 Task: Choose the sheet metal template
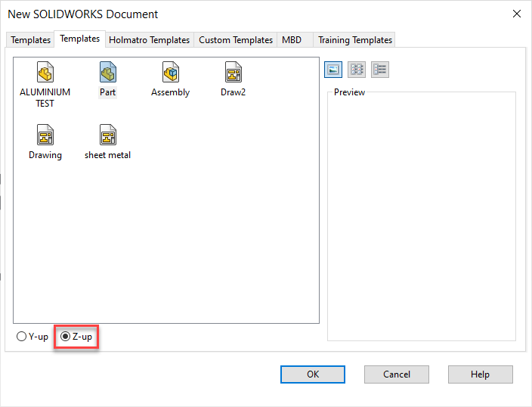point(107,136)
